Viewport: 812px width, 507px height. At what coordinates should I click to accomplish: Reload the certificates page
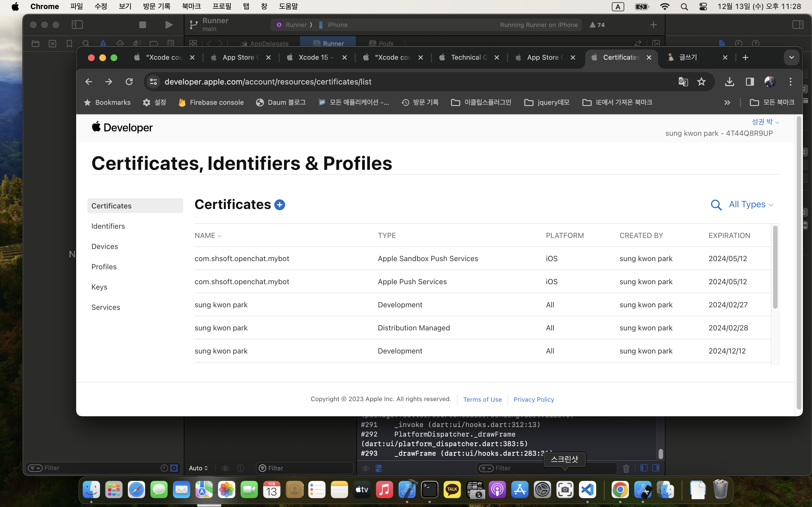coord(129,81)
